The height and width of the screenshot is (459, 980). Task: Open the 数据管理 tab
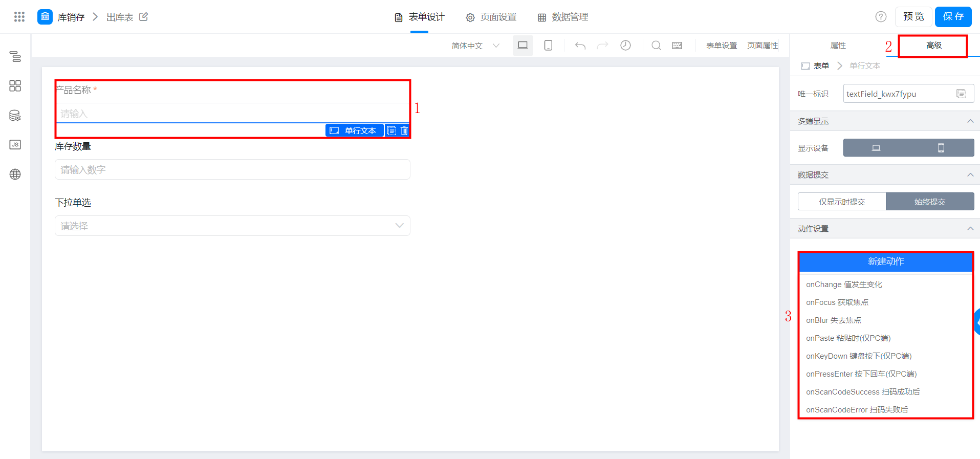563,17
